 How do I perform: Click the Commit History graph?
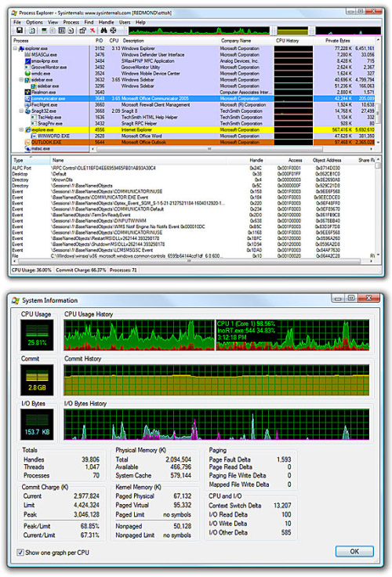216,380
